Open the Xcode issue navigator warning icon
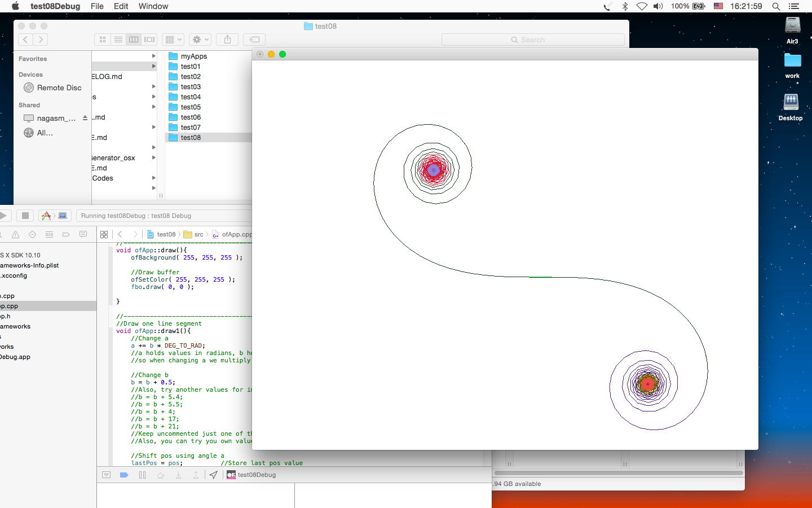This screenshot has width=812, height=508. tap(15, 234)
